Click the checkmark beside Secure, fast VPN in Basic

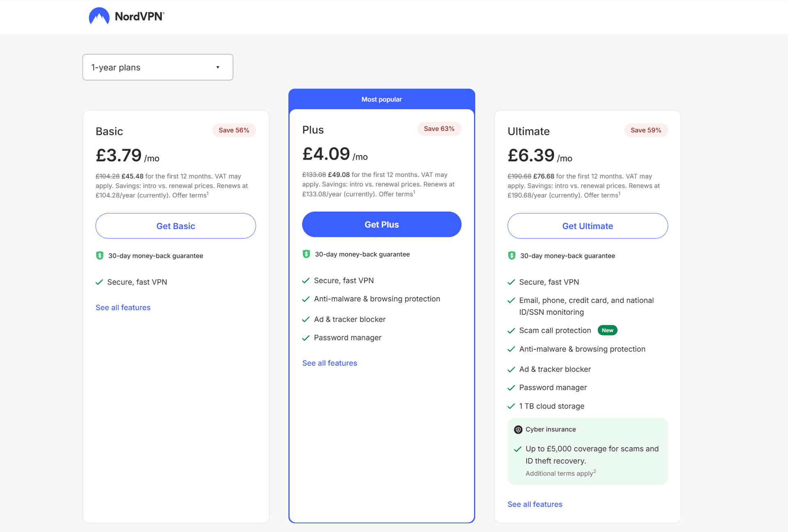pos(99,282)
